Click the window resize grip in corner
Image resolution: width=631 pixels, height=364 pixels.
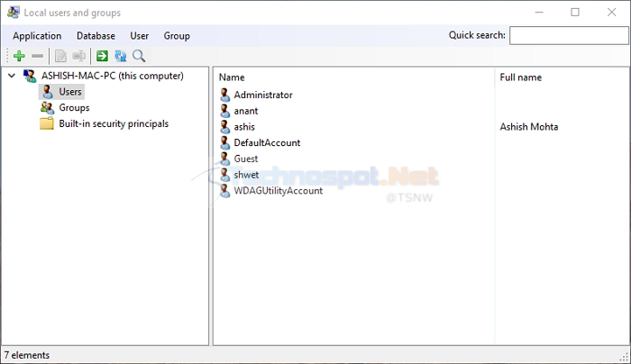click(624, 357)
